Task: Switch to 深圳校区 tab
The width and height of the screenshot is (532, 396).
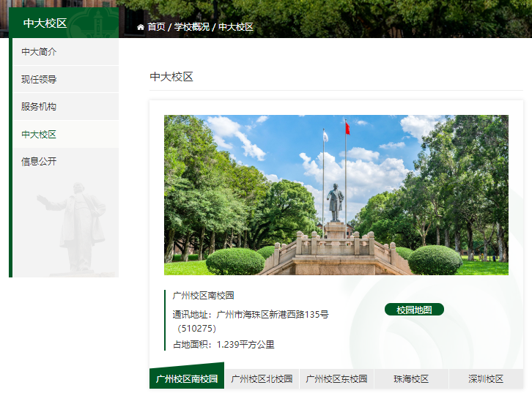Action: pyautogui.click(x=486, y=378)
